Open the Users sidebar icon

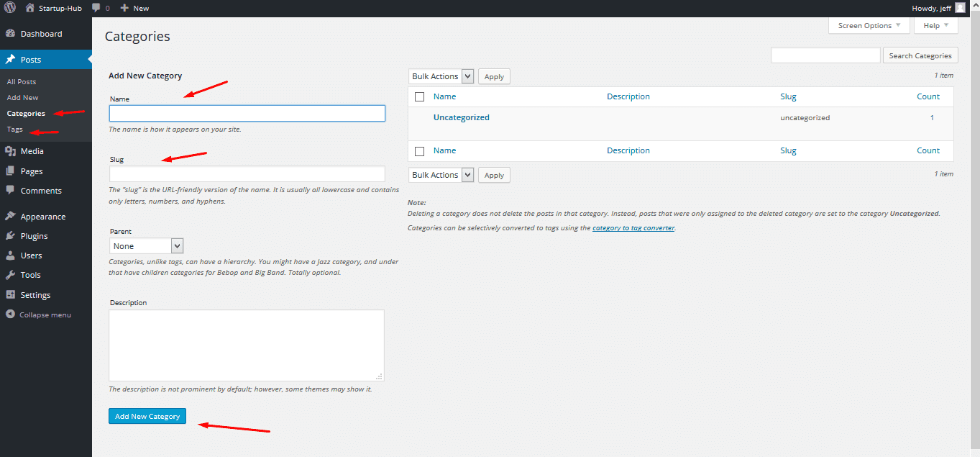point(10,255)
